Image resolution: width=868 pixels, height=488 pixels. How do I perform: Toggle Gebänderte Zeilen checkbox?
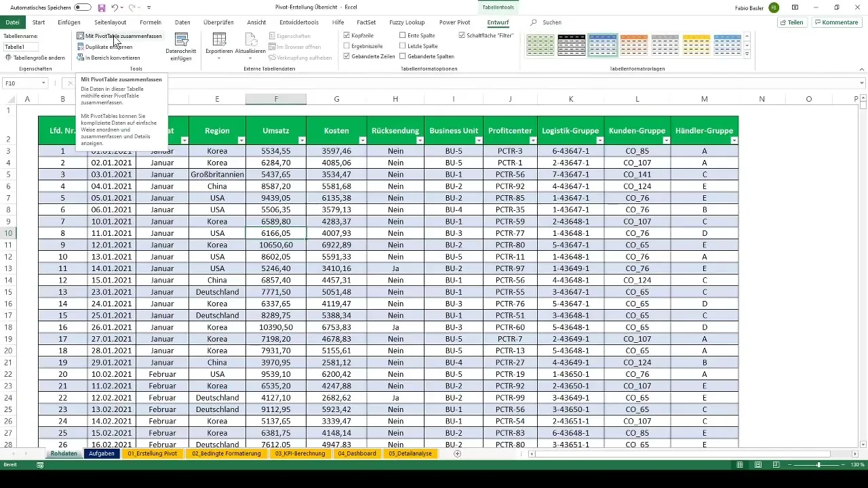coord(347,57)
